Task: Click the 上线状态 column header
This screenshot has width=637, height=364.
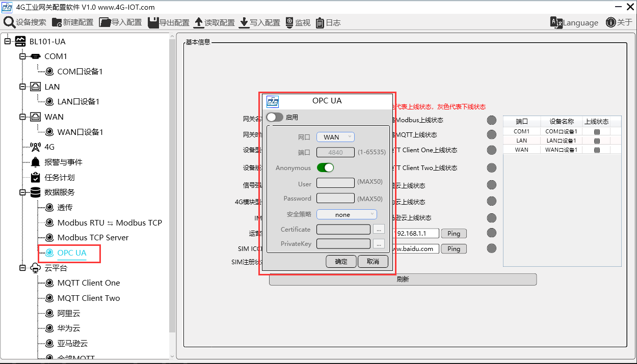Action: pyautogui.click(x=596, y=122)
